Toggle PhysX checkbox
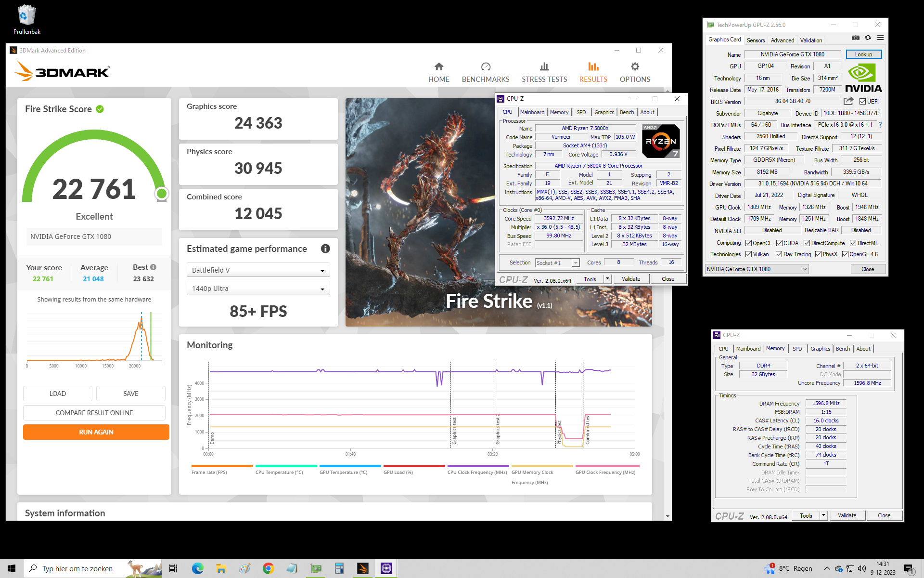924x578 pixels. coord(818,254)
